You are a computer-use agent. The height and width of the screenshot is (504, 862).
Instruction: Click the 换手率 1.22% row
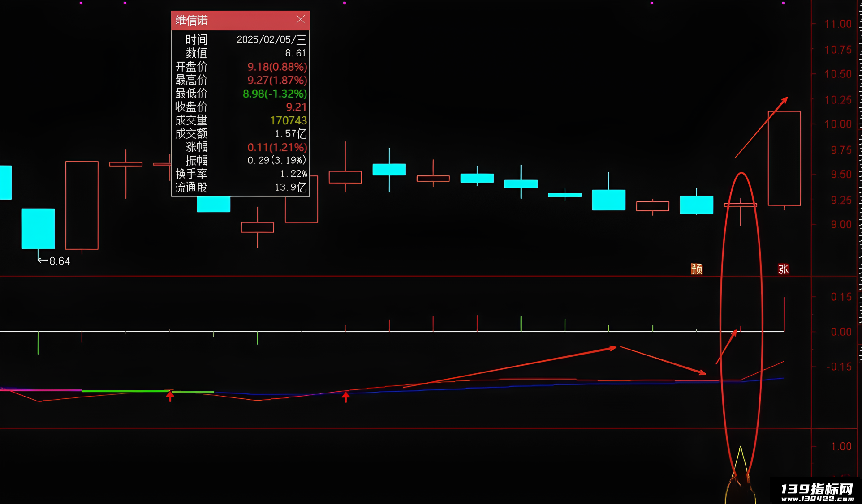[x=241, y=174]
